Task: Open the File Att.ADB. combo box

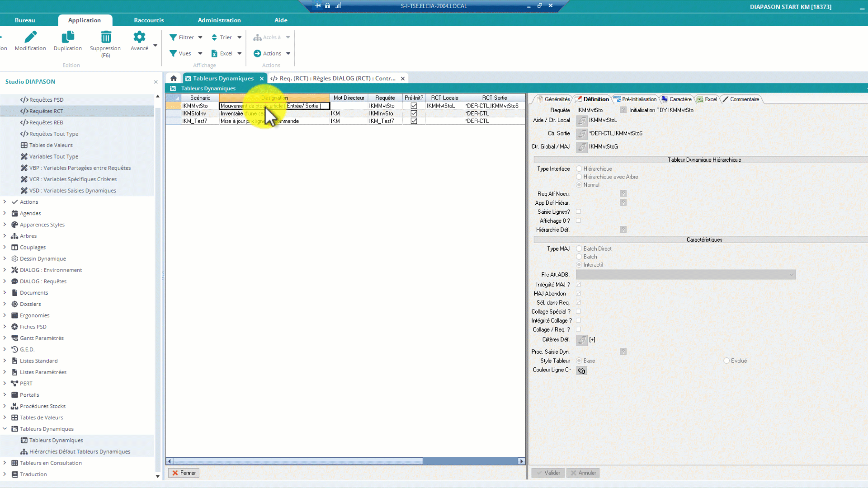Action: click(791, 275)
